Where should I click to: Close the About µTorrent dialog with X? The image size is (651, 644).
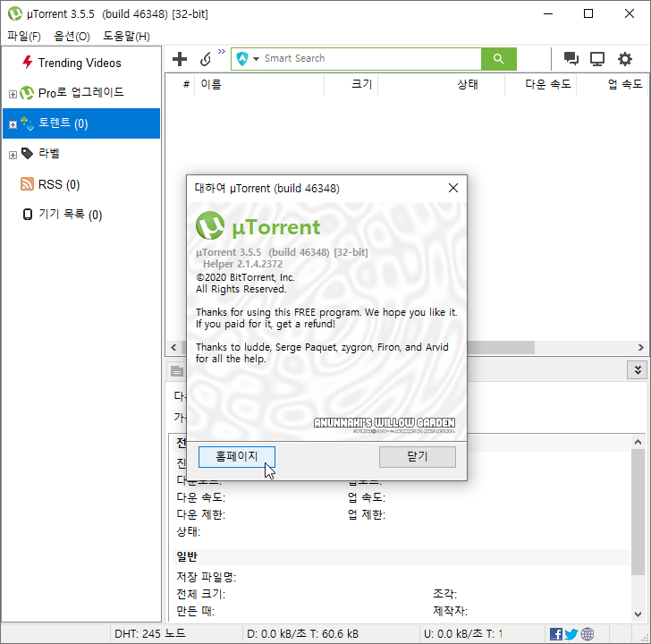[453, 188]
